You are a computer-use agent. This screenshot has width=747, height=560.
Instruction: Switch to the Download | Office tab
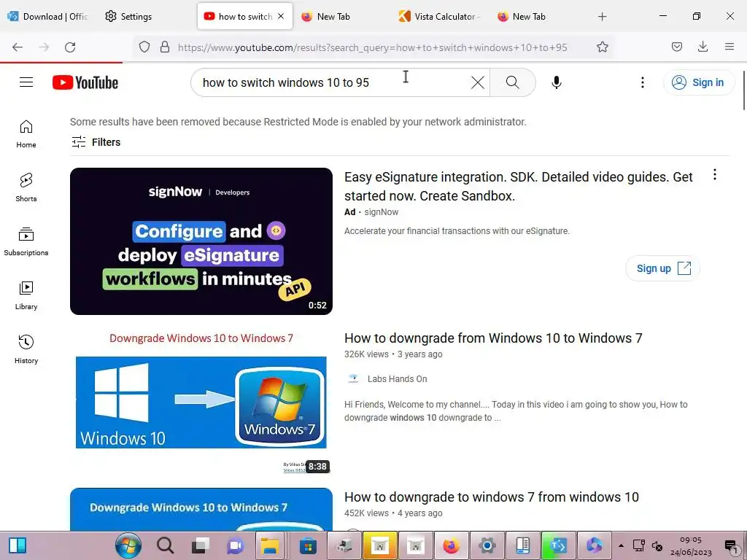[x=47, y=16]
